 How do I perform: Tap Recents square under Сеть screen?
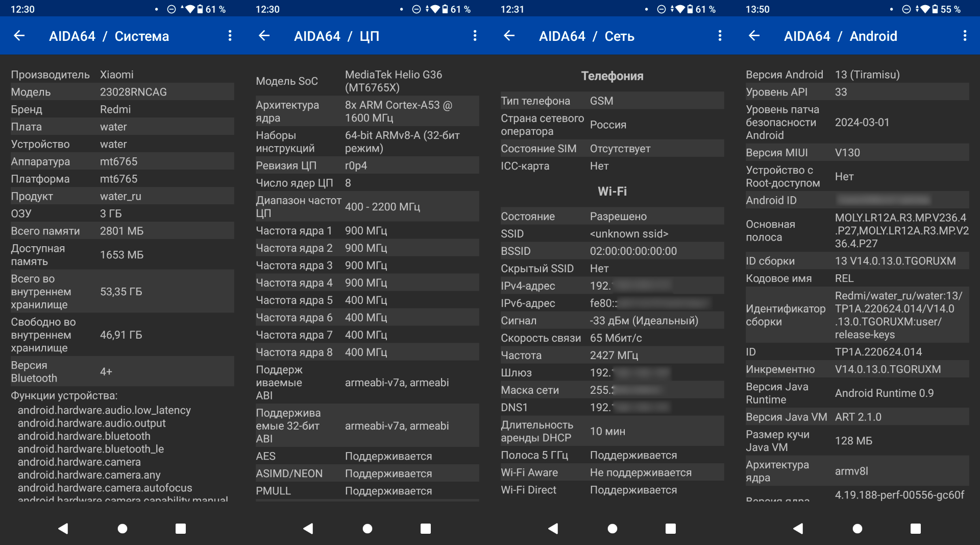[x=671, y=529]
